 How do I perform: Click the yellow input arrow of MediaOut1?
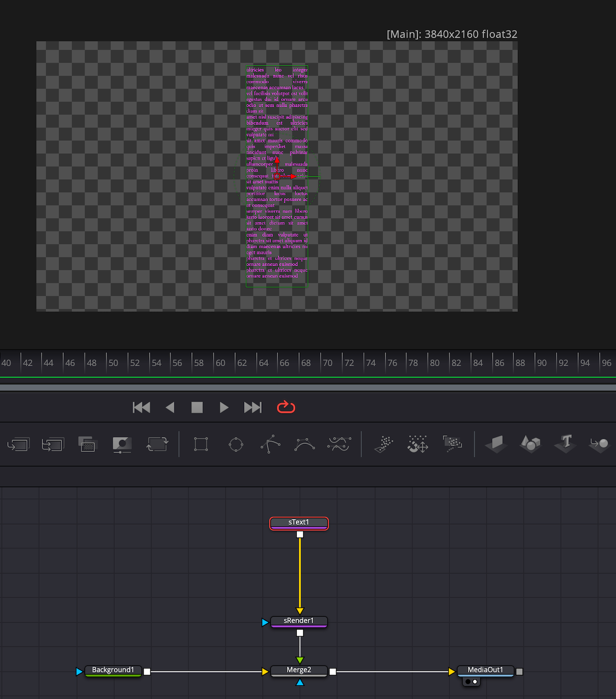452,672
